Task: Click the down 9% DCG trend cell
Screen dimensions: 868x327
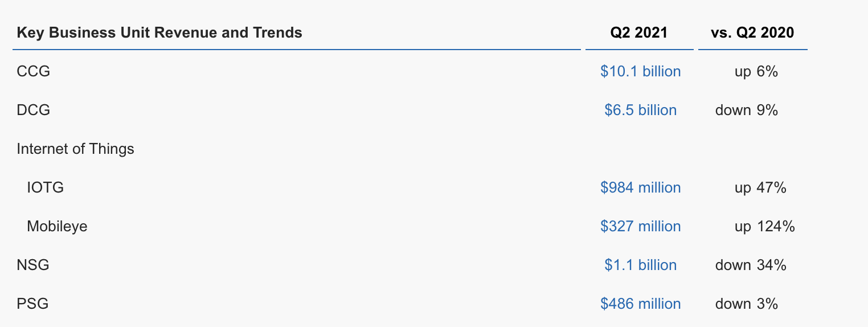Action: [x=747, y=110]
